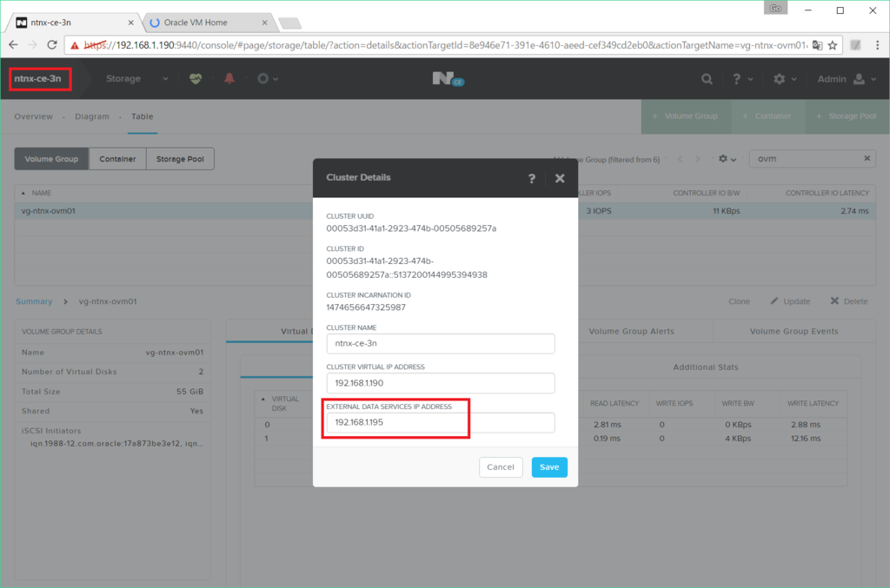This screenshot has height=588, width=890.
Task: Open the table settings gear dropdown
Action: click(727, 159)
